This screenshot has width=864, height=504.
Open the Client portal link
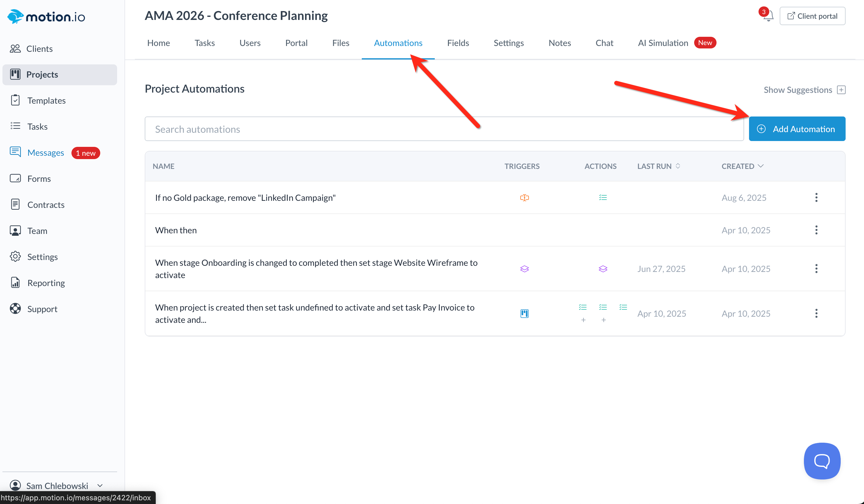point(812,16)
